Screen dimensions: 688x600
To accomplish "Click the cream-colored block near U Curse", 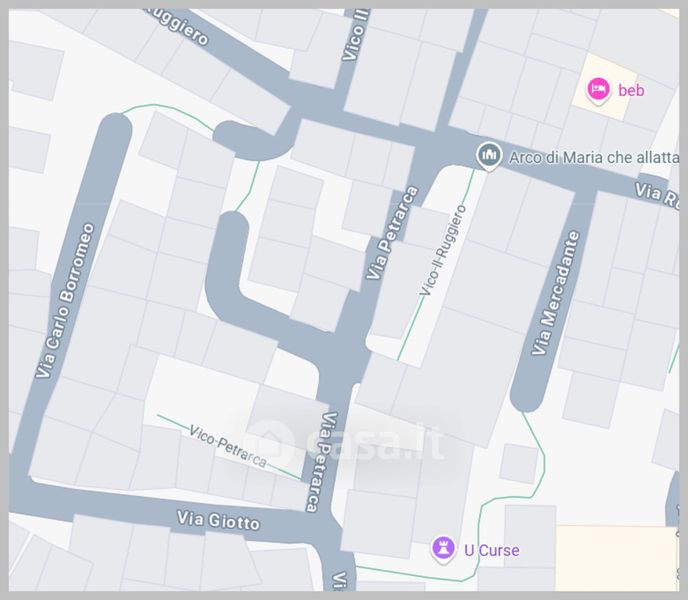I will pos(617,558).
